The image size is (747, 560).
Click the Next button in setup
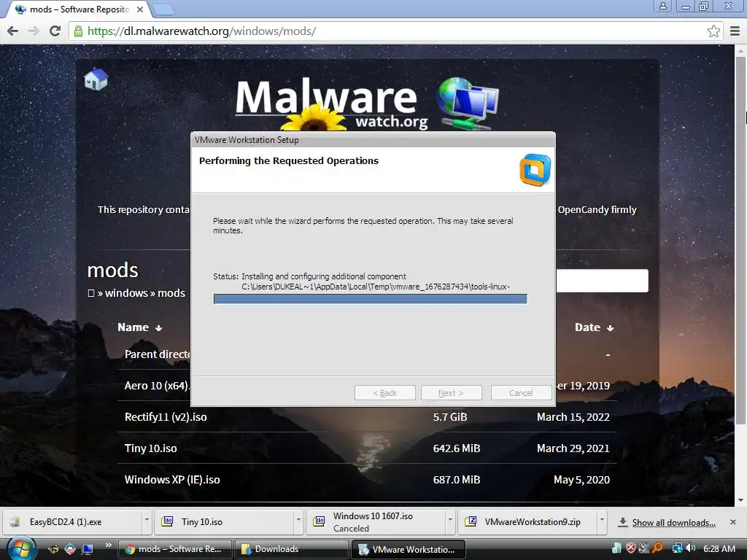pos(451,393)
